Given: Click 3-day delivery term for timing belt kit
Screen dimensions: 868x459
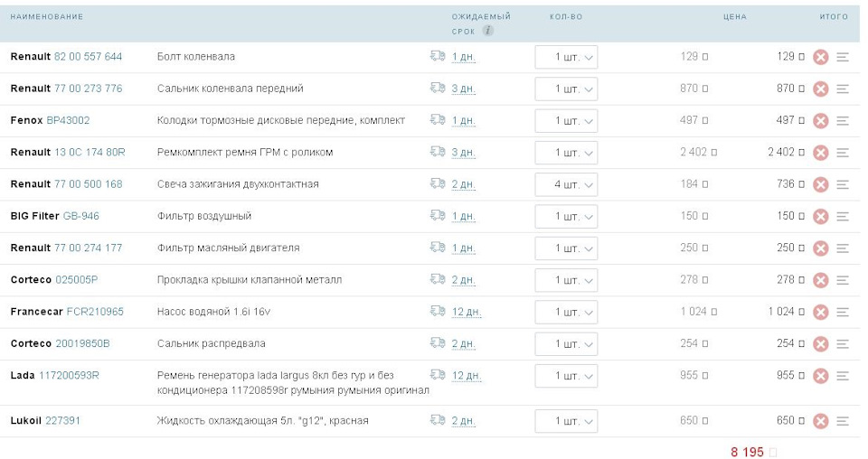Looking at the screenshot, I should [463, 153].
